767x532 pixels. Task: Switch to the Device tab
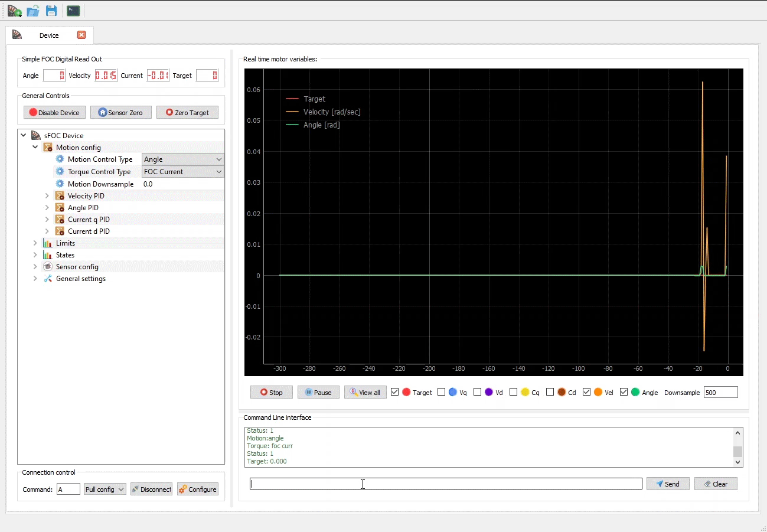[x=50, y=35]
